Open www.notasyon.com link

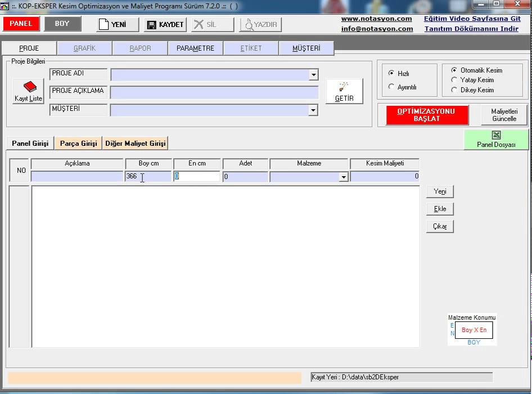pyautogui.click(x=377, y=19)
